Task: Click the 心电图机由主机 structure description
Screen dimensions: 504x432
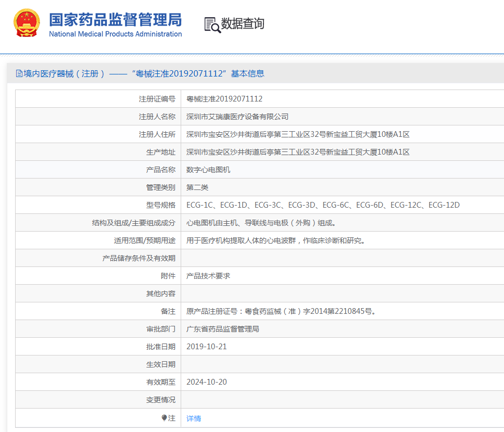Action: (262, 223)
